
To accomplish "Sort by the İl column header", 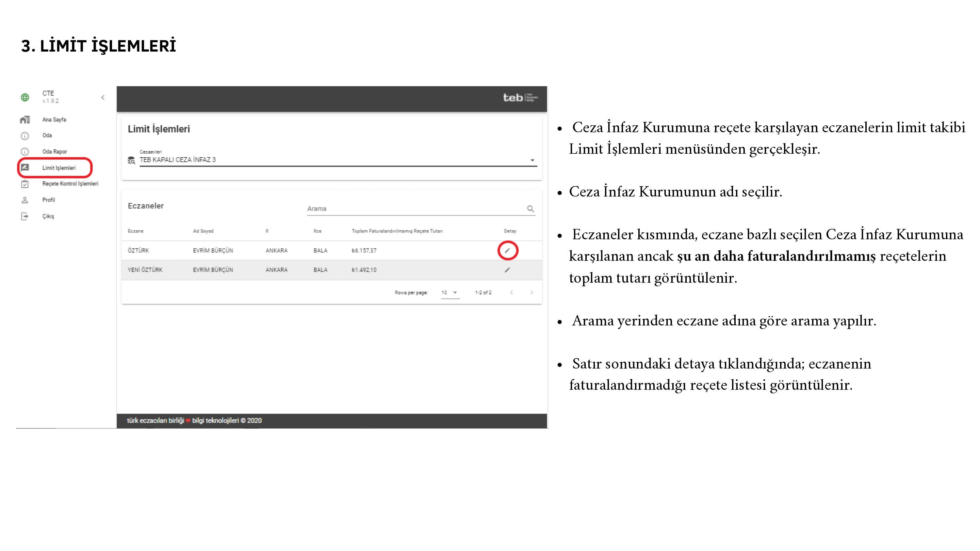I will point(267,231).
